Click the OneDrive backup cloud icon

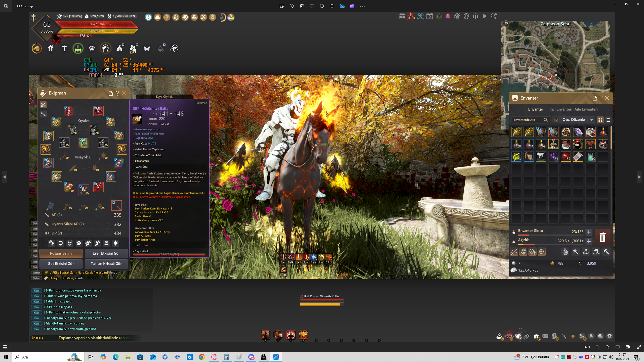click(x=342, y=6)
